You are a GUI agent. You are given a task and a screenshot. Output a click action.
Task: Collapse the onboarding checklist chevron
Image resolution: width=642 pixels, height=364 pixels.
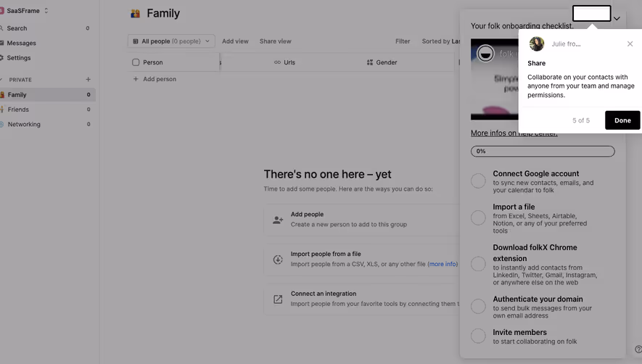[617, 18]
